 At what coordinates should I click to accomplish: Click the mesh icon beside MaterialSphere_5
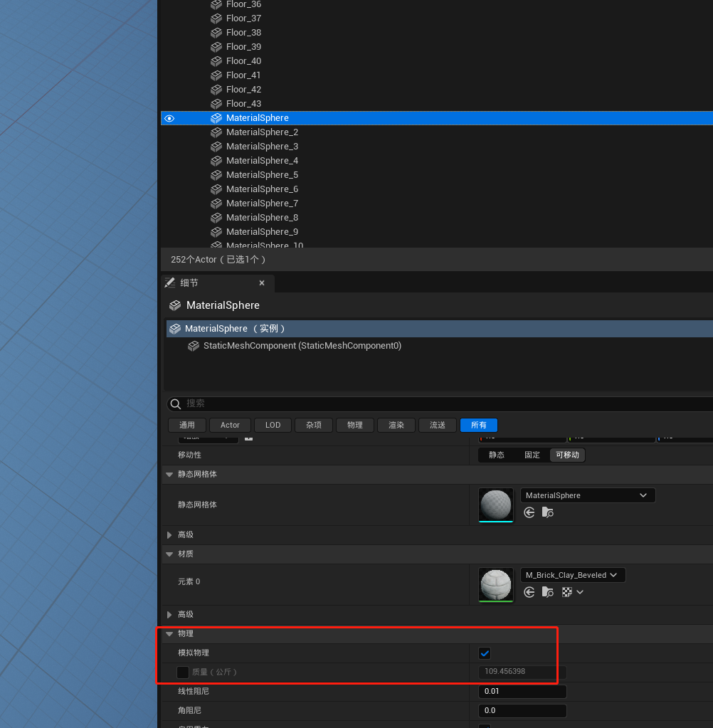tap(216, 175)
